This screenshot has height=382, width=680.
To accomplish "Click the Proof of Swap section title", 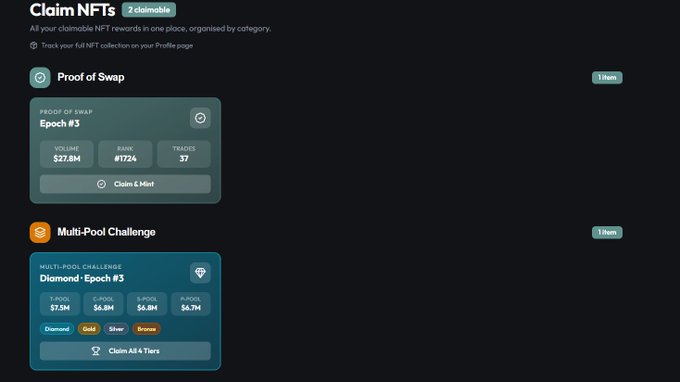I will (x=91, y=77).
